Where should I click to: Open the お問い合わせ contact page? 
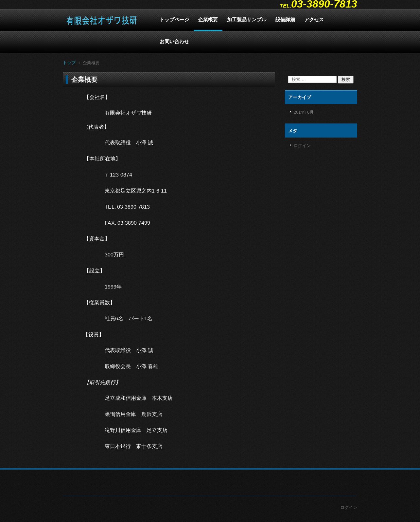pos(174,42)
